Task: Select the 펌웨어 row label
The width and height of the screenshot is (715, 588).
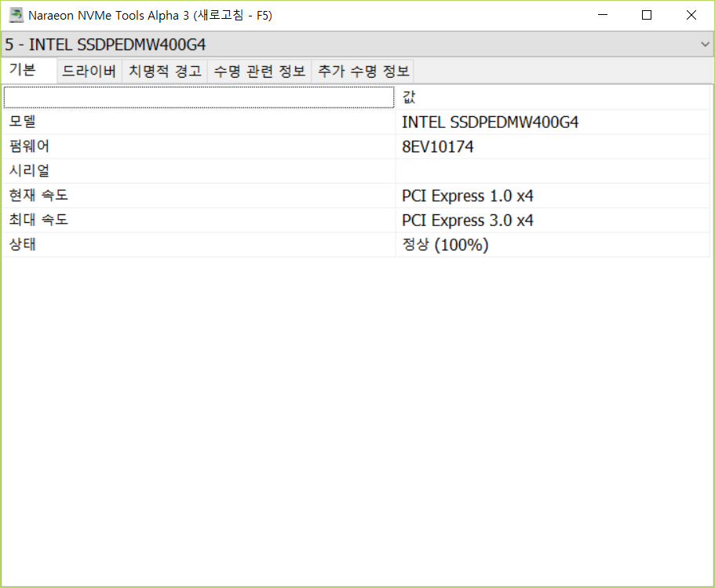Action: click(x=29, y=147)
